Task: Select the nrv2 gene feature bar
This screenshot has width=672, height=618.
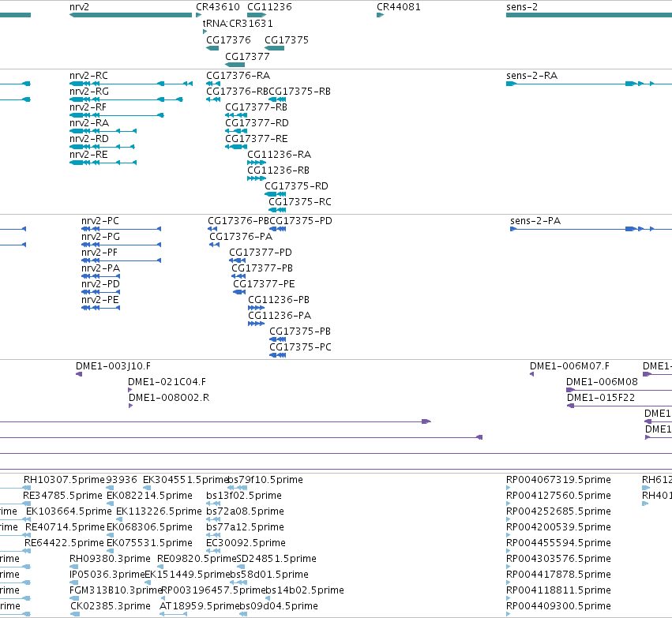Action: pos(131,15)
